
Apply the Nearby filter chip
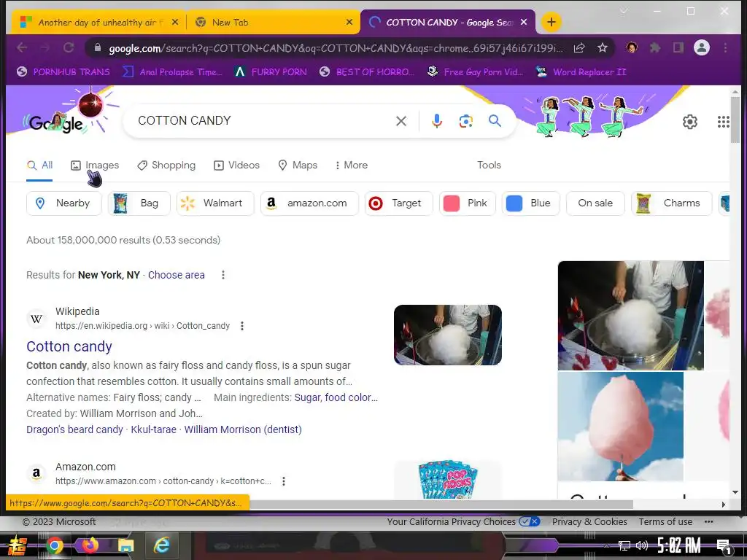[64, 203]
